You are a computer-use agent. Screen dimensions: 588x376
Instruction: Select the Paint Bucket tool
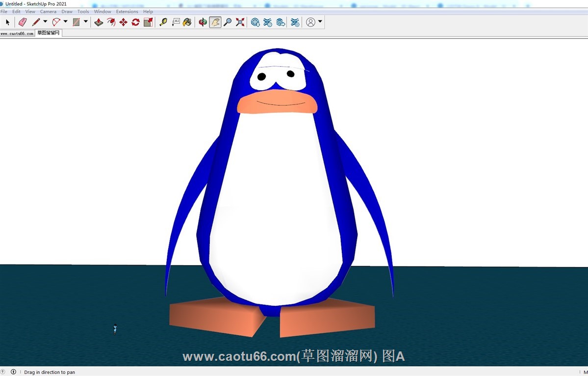(187, 22)
